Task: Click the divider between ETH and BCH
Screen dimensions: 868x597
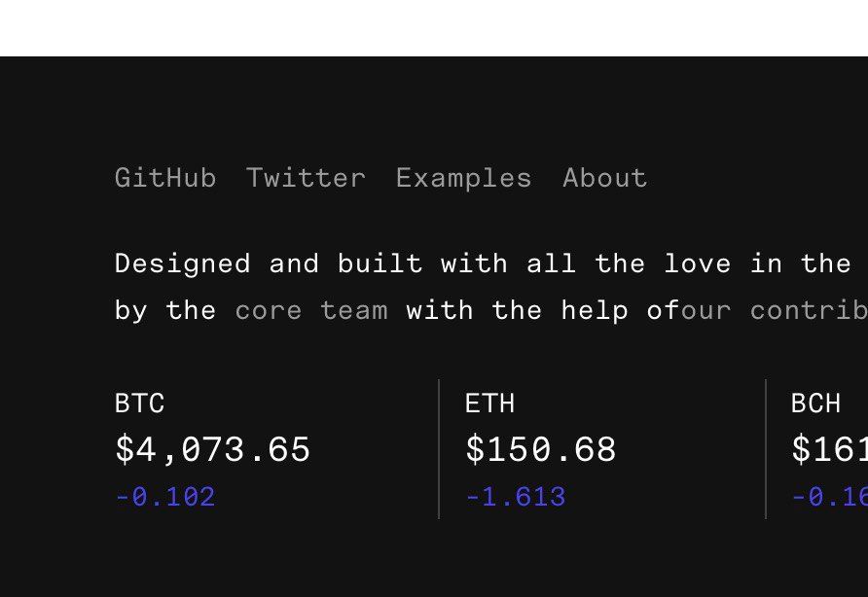Action: [x=766, y=448]
